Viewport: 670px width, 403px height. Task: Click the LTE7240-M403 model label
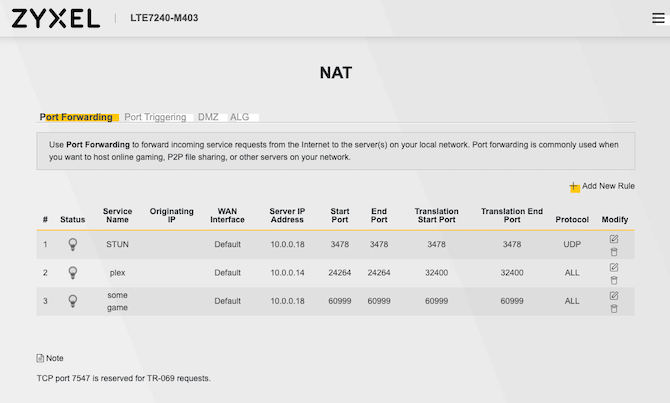[x=164, y=19]
